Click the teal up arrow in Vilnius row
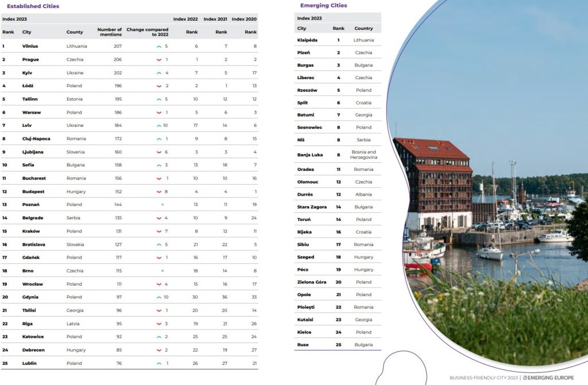The image size is (588, 385). point(159,46)
